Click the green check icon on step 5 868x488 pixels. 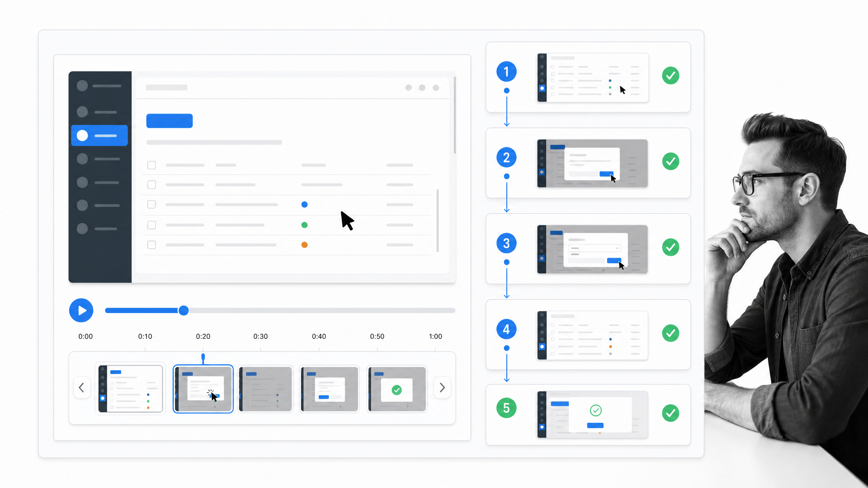tap(670, 413)
